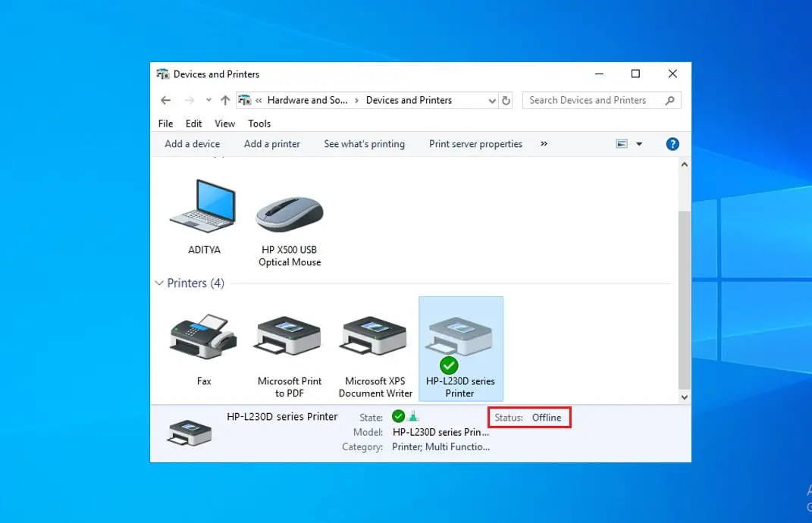Click the scrollbar up arrow
This screenshot has height=523, width=812.
tap(684, 164)
